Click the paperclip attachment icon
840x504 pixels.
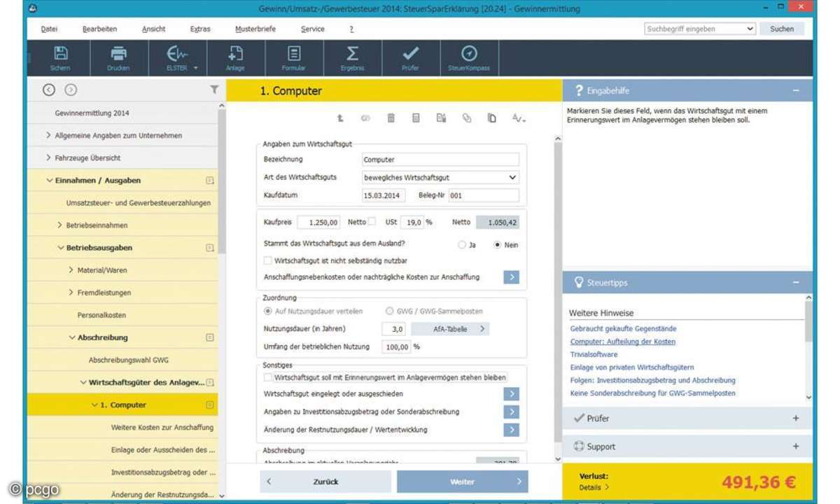point(466,118)
